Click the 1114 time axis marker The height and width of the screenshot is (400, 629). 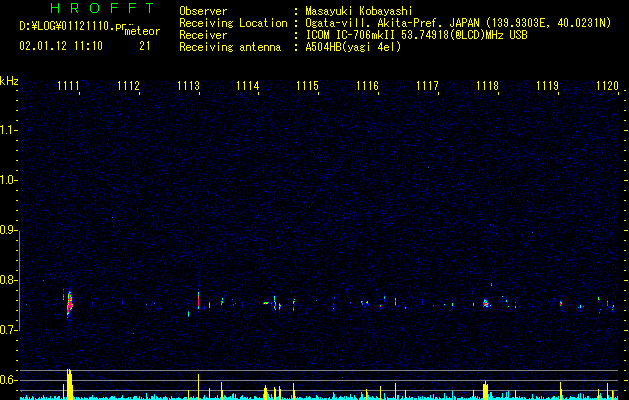tap(248, 86)
